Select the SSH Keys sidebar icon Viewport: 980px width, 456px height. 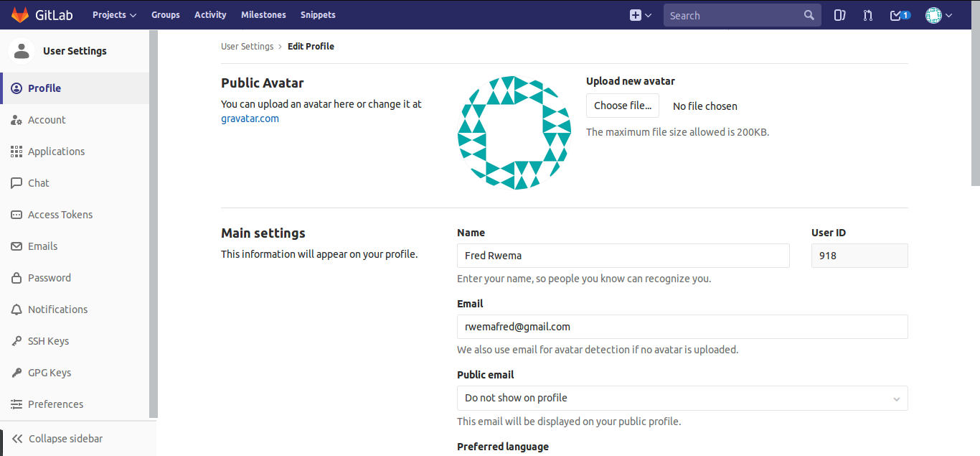[16, 340]
